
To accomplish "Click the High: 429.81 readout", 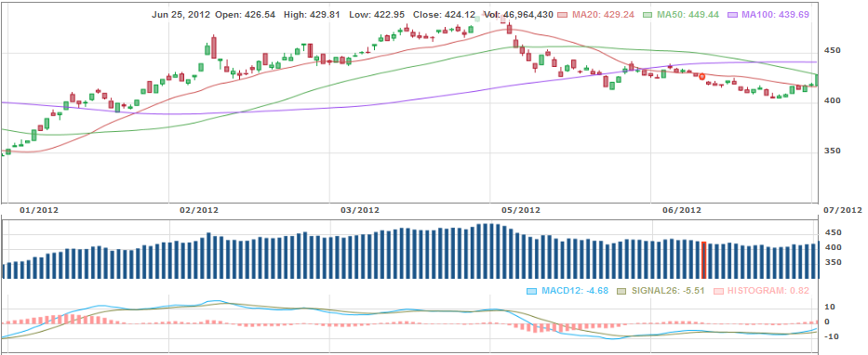I will point(314,15).
